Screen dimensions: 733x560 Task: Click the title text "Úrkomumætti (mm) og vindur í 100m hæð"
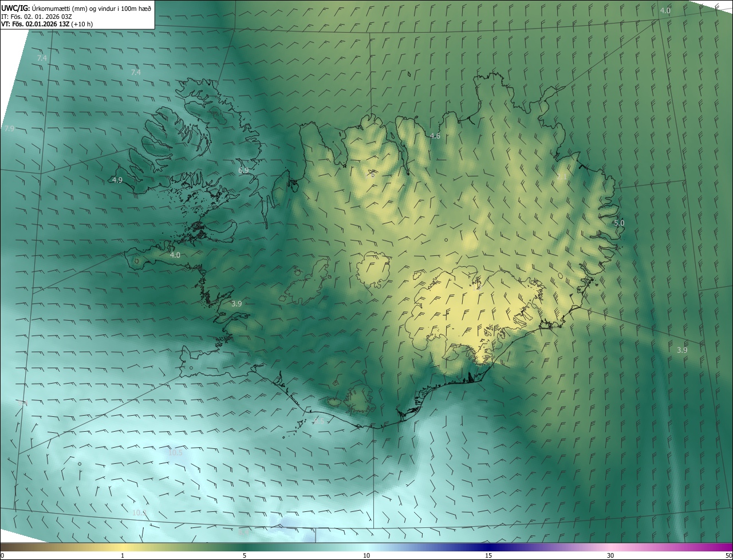tap(92, 7)
